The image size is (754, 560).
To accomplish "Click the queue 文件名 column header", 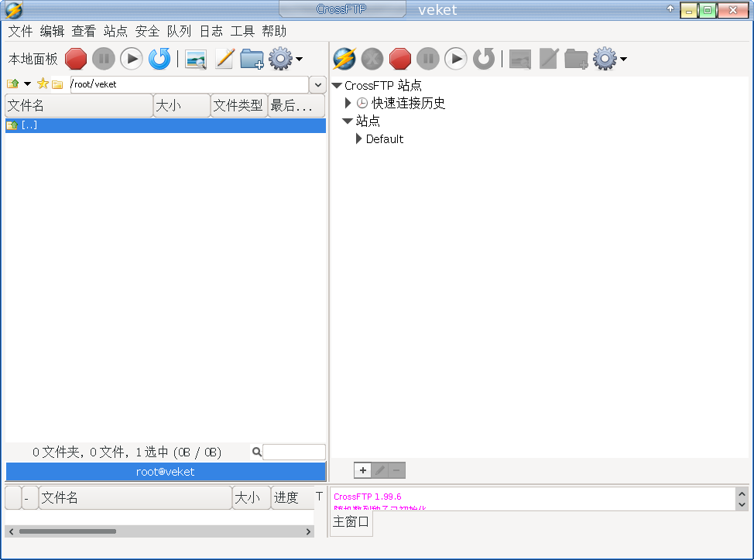I will pos(135,497).
